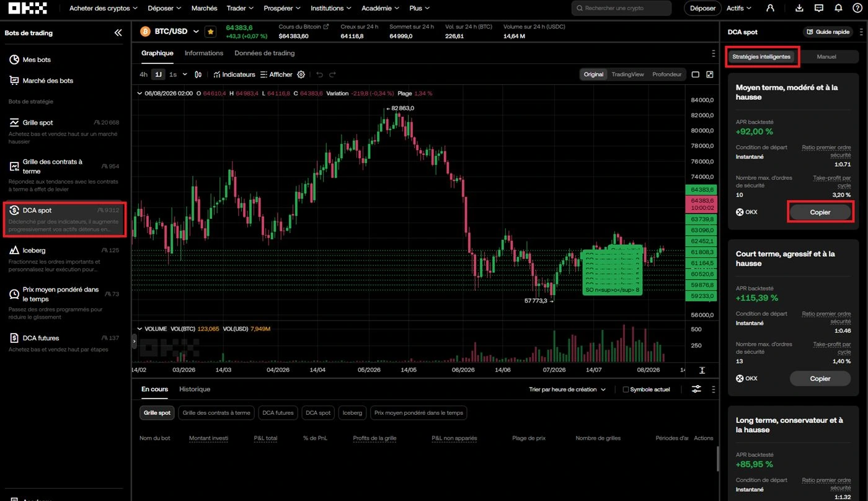Image resolution: width=868 pixels, height=501 pixels.
Task: Click the redo arrow in chart toolbar
Action: click(332, 74)
